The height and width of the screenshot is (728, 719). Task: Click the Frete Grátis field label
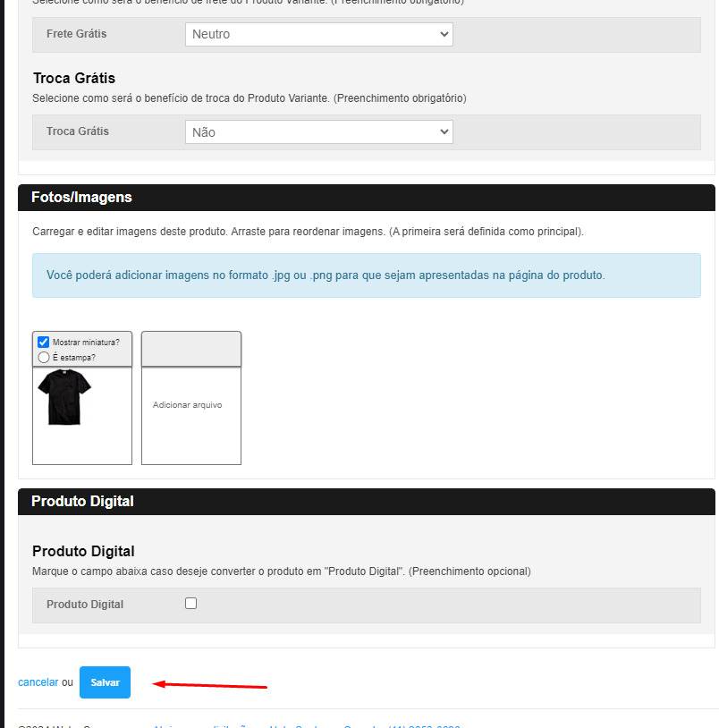click(x=76, y=34)
